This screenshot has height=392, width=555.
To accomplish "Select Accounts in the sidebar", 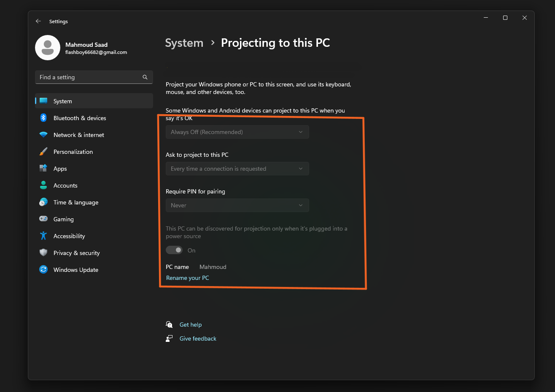I will tap(65, 185).
